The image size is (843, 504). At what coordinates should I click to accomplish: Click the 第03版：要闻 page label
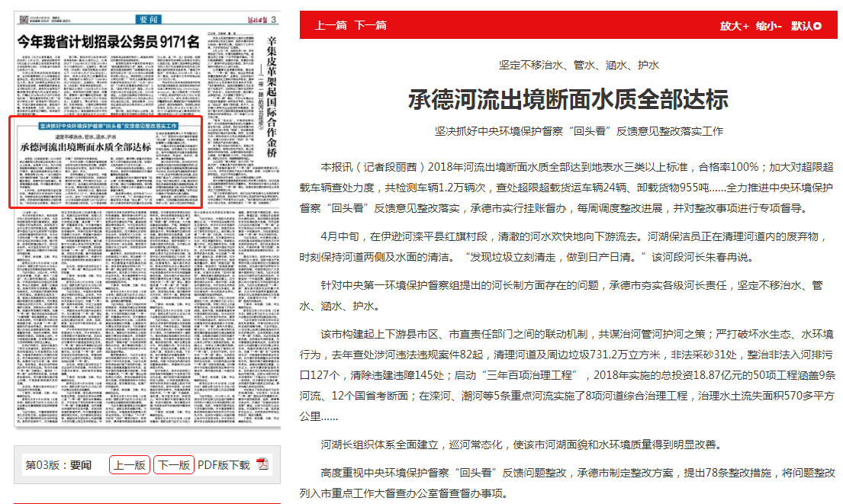click(59, 465)
